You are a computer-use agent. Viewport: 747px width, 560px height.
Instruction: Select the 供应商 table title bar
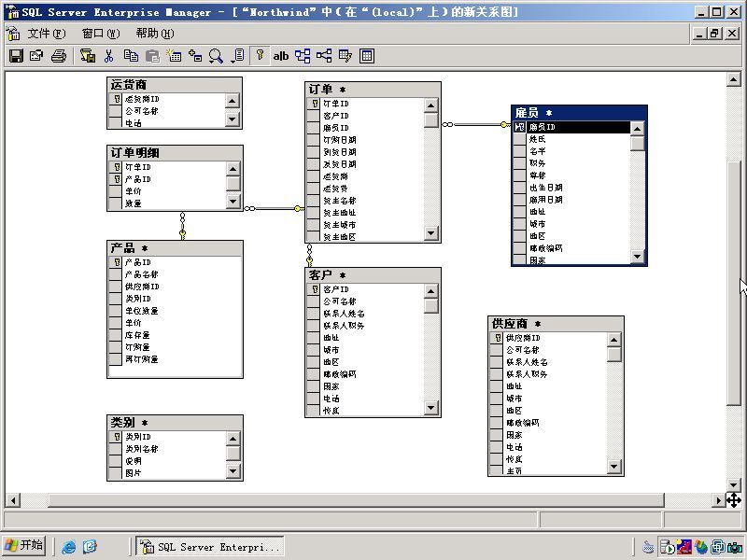click(556, 324)
